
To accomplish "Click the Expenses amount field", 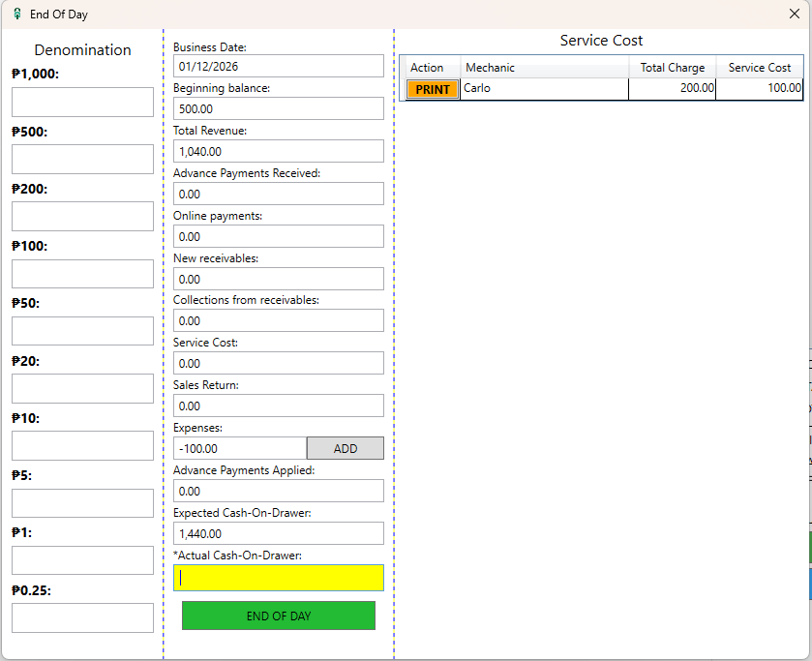I will [x=240, y=448].
